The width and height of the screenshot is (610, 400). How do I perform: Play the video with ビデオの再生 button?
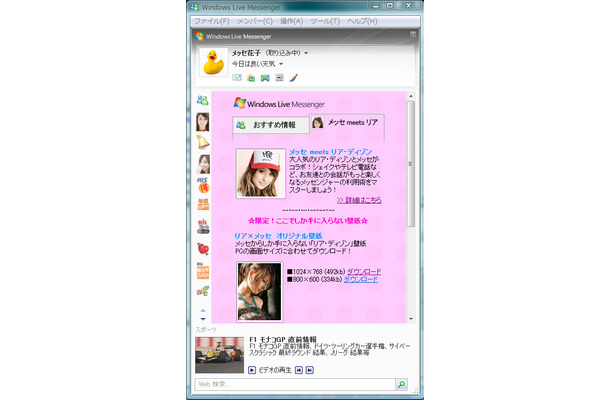click(252, 370)
